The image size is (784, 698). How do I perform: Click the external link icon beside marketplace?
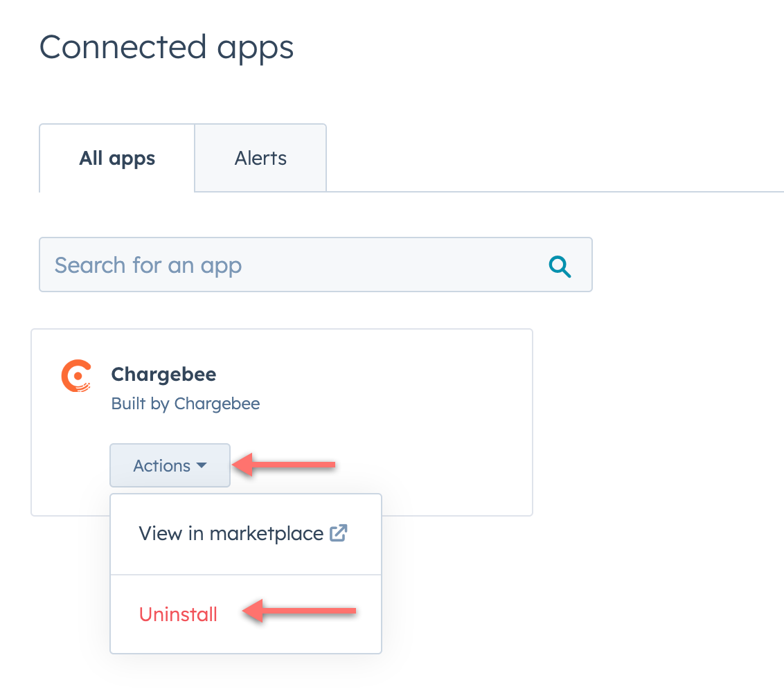[x=339, y=533]
